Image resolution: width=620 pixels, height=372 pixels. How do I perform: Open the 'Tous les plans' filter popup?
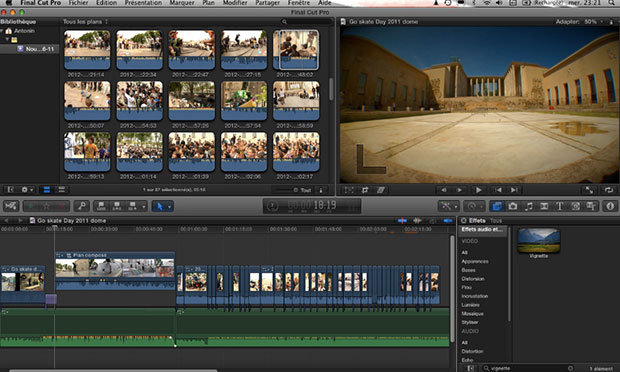[85, 22]
